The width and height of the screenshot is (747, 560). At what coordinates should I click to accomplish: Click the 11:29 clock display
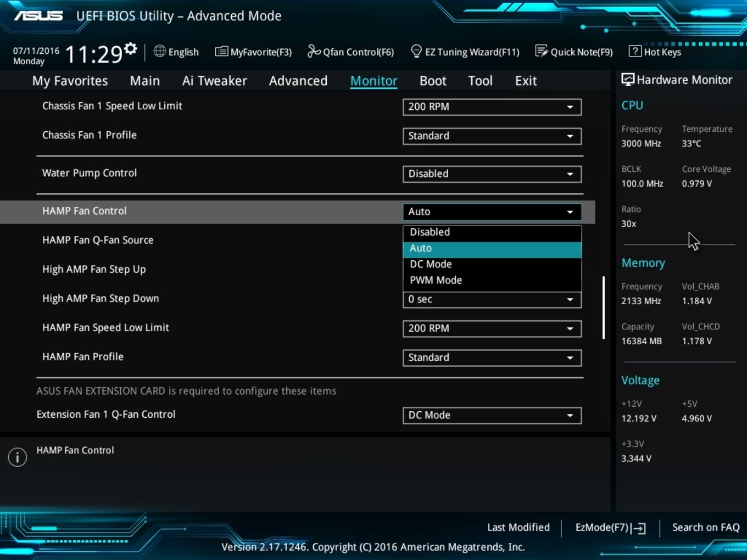click(x=93, y=54)
